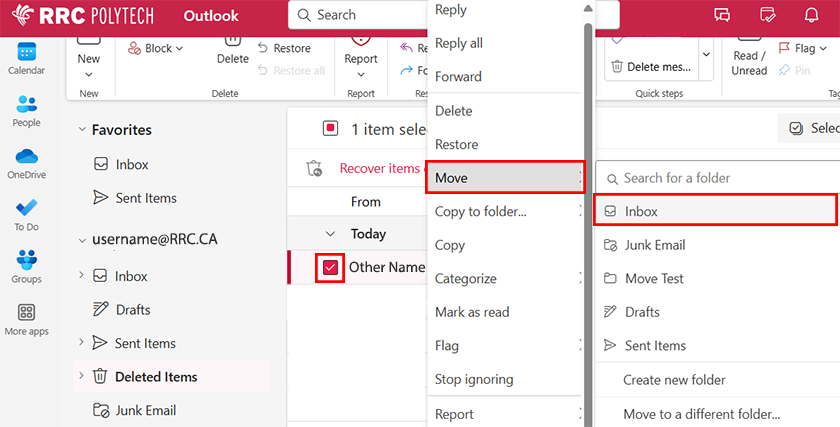Click the Recover items link
The image size is (840, 427).
[x=379, y=168]
